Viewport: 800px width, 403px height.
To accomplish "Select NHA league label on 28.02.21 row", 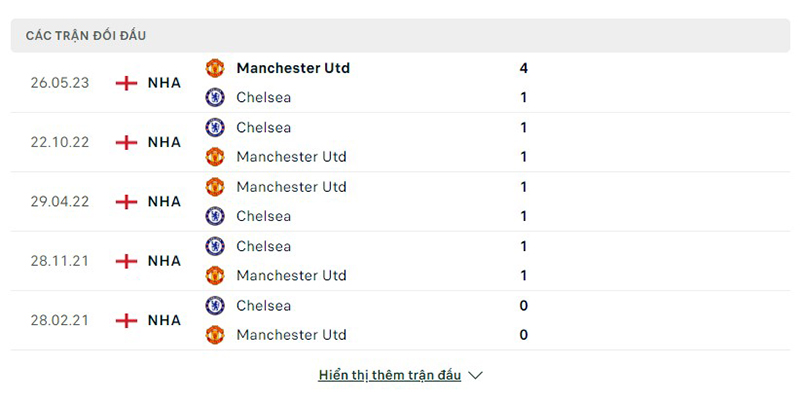I will pos(164,320).
